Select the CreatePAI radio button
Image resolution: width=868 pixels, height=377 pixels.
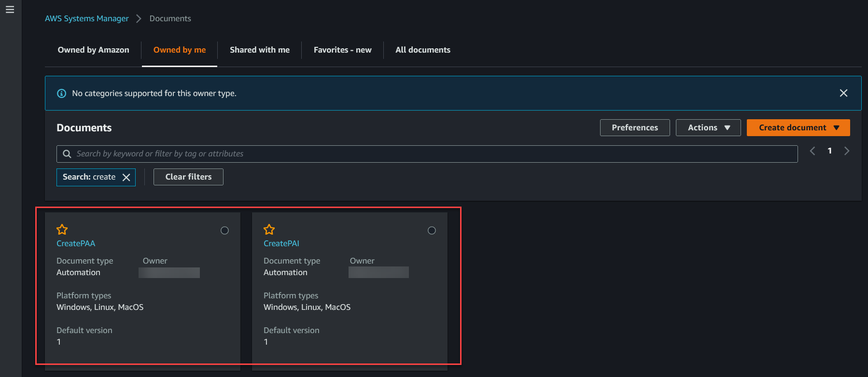pyautogui.click(x=432, y=231)
